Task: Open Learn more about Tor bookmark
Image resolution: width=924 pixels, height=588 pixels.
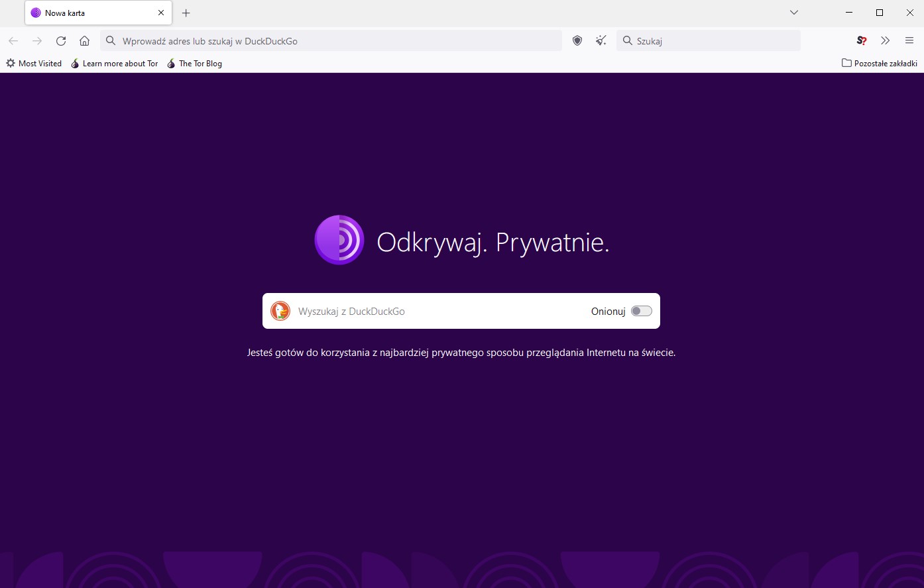Action: point(115,64)
